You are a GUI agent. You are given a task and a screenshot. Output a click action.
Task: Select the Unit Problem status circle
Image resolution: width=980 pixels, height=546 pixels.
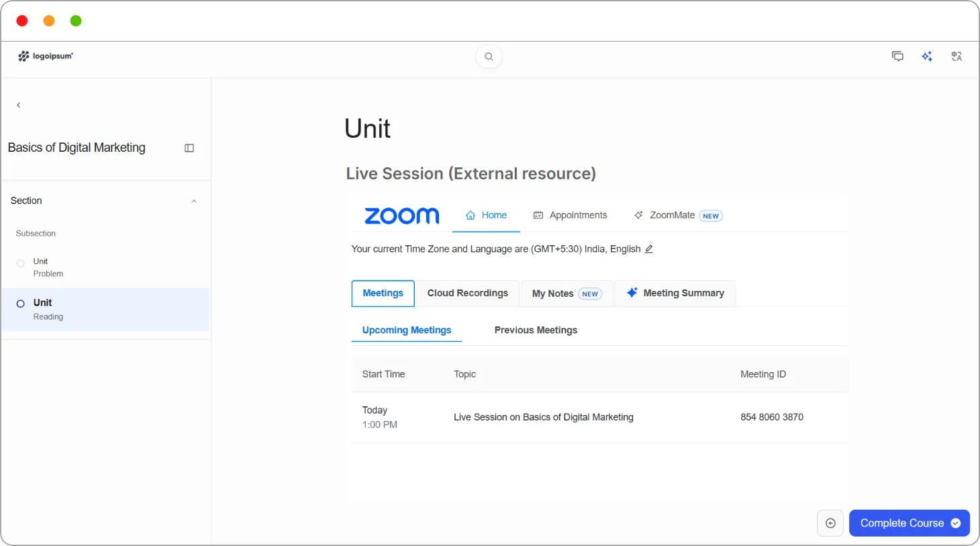pos(21,263)
